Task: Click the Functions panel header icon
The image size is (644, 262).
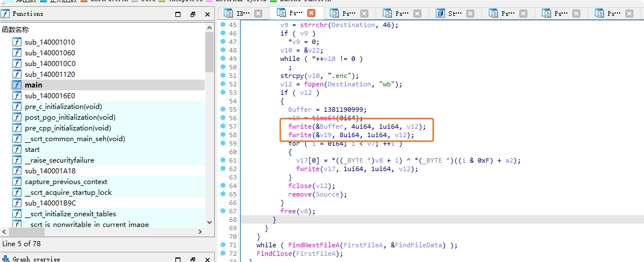Action: (5, 14)
